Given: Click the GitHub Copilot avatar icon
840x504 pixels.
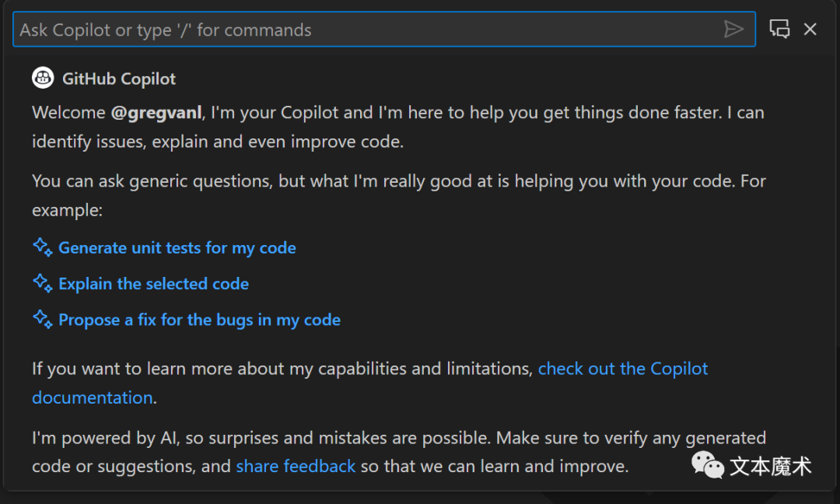Looking at the screenshot, I should [43, 79].
